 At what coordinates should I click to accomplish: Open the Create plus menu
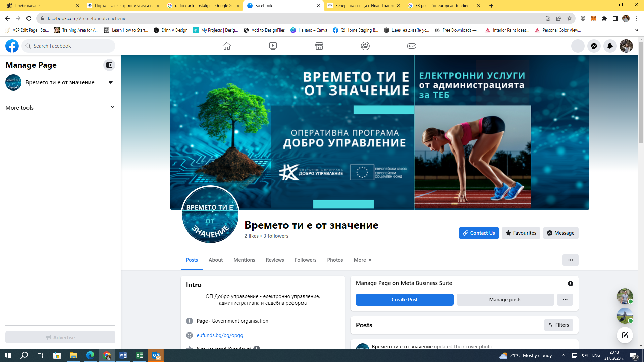[578, 46]
